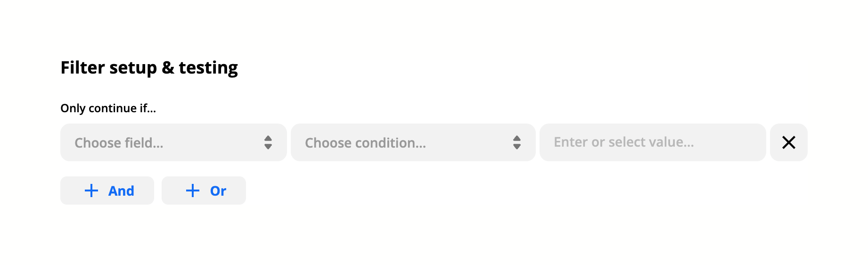Open the Choose field dropdown
868x265 pixels.
(x=173, y=142)
